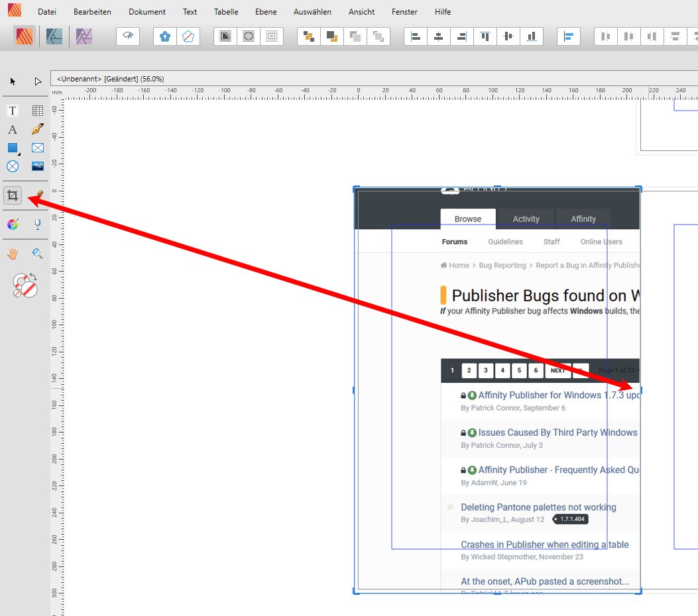This screenshot has height=616, width=698.
Task: Click bottom-right selection handle of image
Action: 640,591
